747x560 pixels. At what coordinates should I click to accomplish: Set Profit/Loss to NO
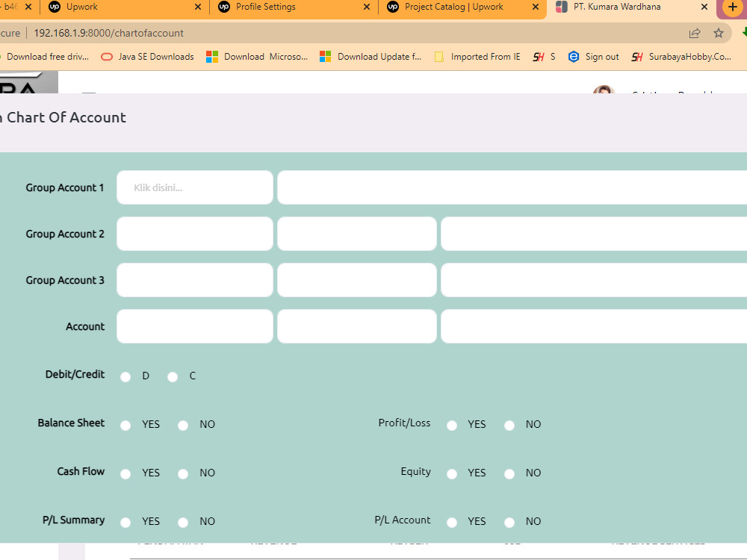pyautogui.click(x=509, y=426)
